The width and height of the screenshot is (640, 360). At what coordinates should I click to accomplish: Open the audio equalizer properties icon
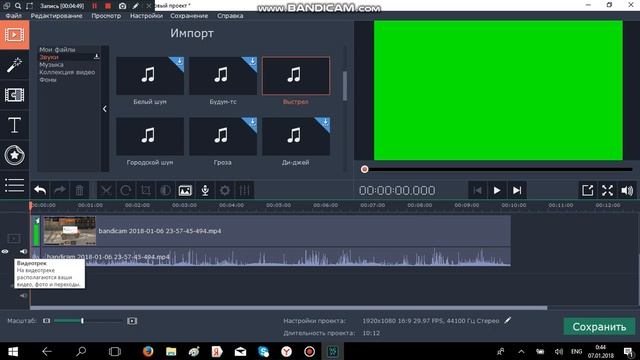(244, 190)
